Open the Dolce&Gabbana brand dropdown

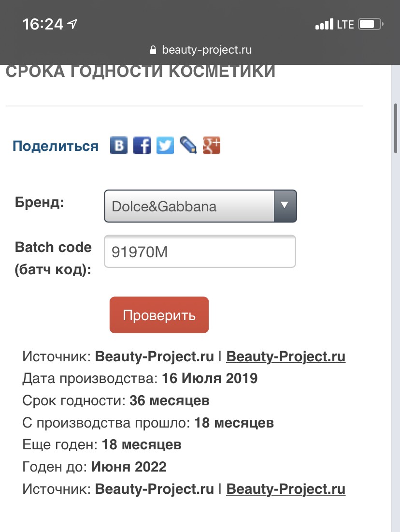click(189, 206)
